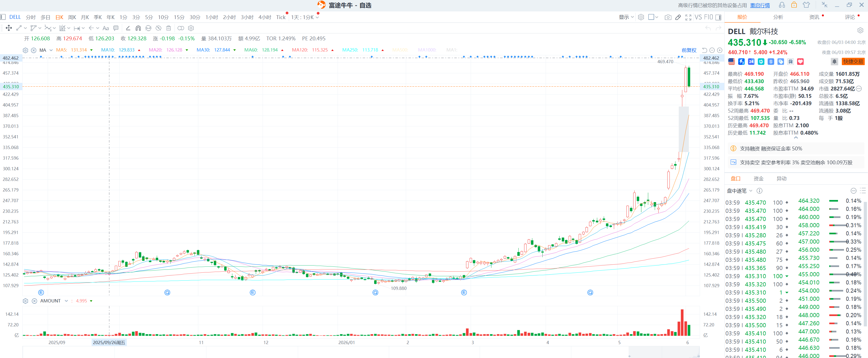
Task: Change skin with the shirt icon
Action: pyautogui.click(x=806, y=5)
